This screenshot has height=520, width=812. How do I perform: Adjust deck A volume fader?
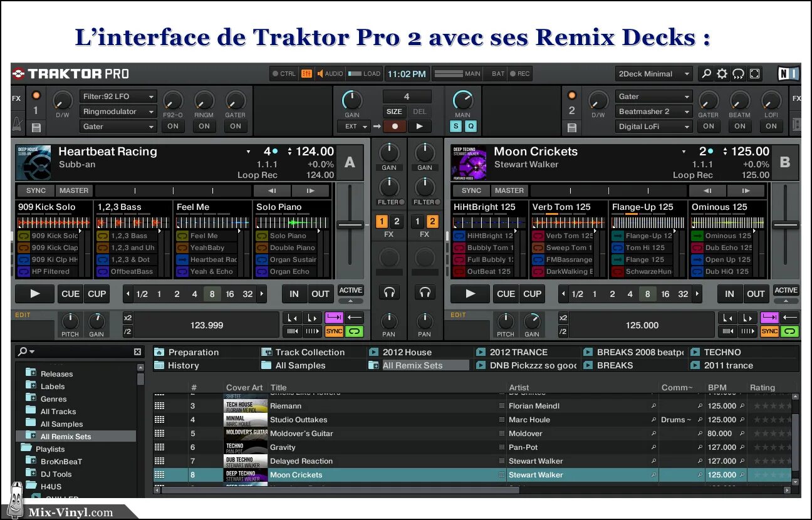350,225
